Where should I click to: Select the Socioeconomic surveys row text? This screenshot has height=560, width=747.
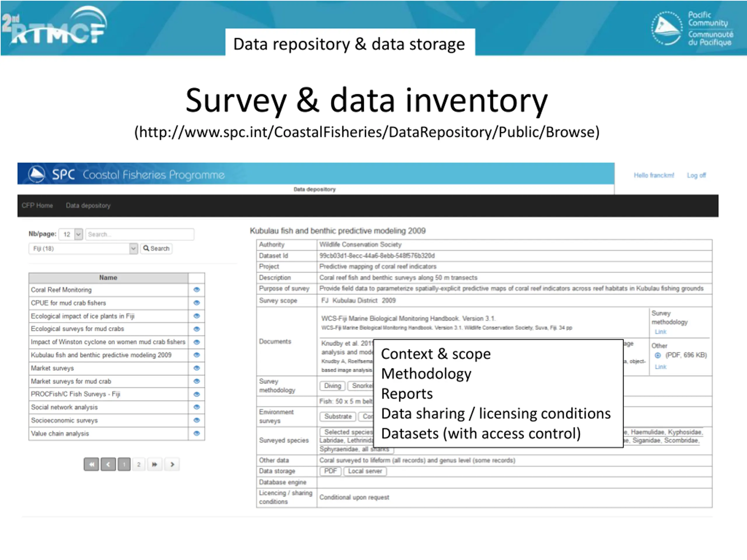[x=64, y=421]
